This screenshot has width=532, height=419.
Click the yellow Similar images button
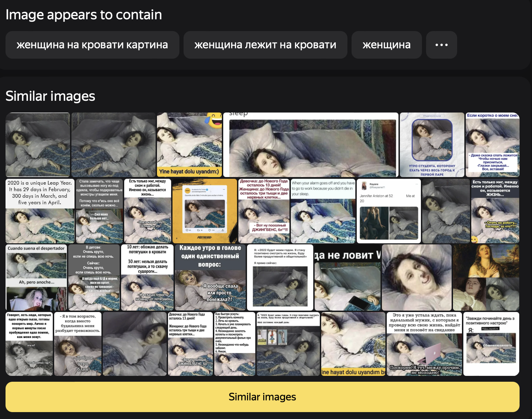tap(263, 397)
